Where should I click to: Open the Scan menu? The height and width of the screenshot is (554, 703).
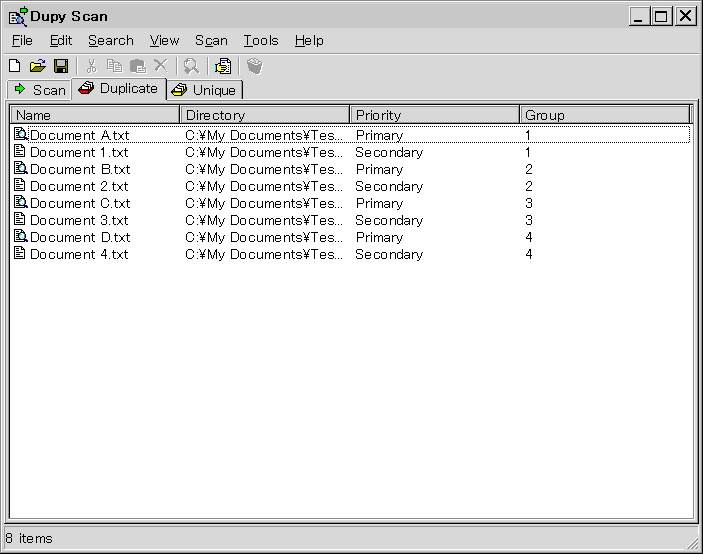[x=211, y=41]
